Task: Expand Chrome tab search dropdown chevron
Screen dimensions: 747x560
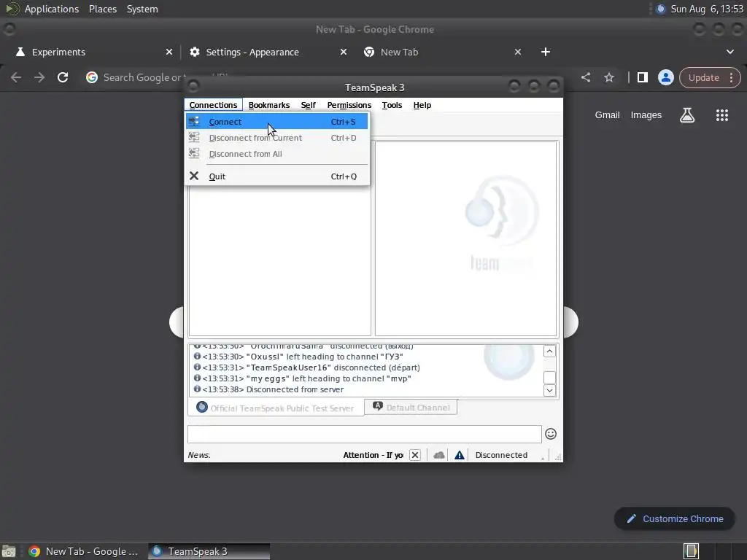Action: tap(729, 52)
